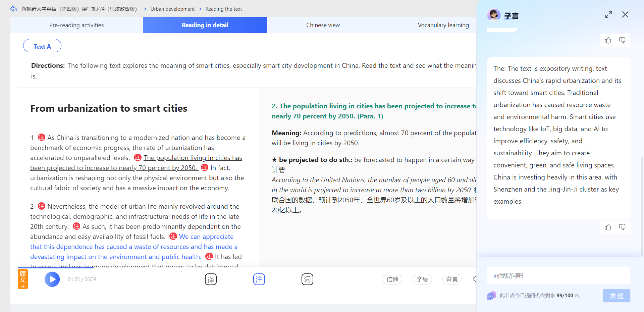Open annotation marker before 'Nevertheless'

pyautogui.click(x=42, y=206)
